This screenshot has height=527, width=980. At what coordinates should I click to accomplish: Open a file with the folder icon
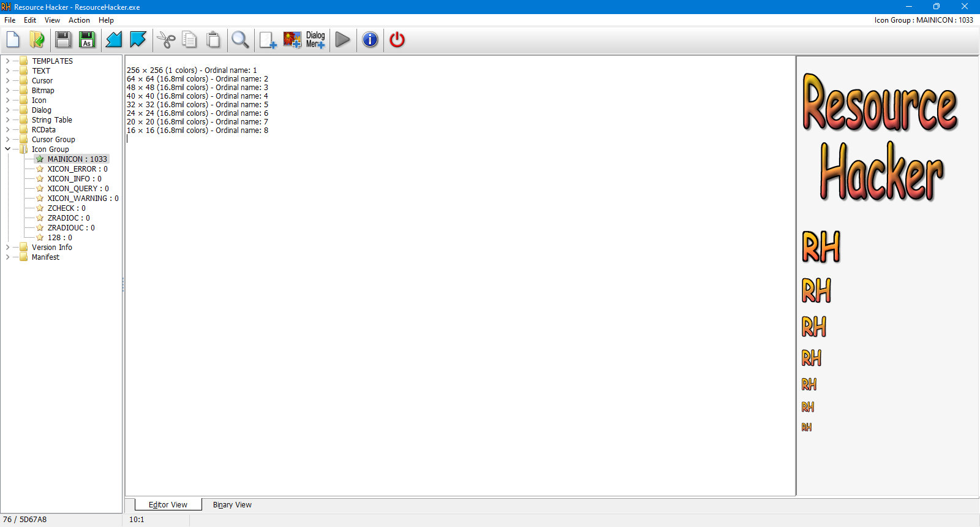[37, 40]
